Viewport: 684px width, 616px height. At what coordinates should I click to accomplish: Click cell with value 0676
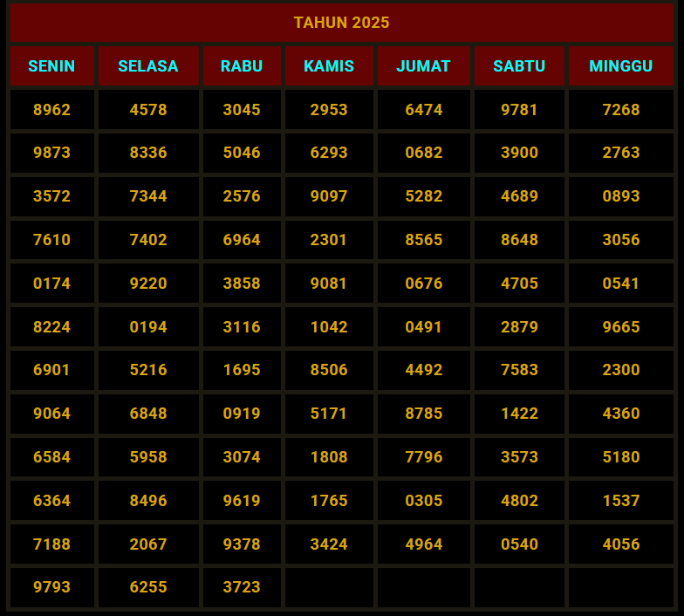424,283
